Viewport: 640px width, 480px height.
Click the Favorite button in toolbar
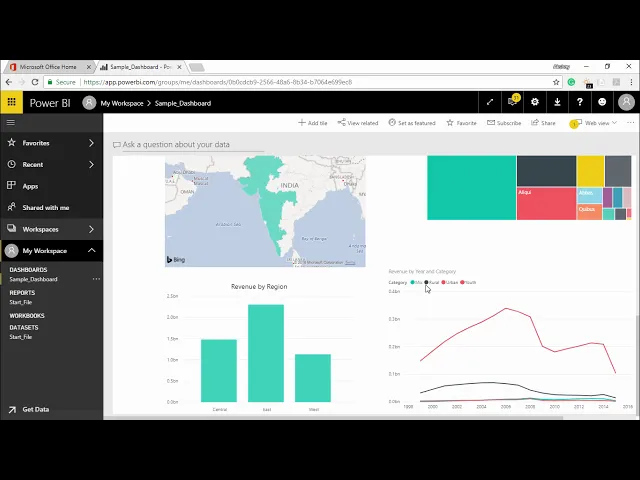(x=461, y=123)
